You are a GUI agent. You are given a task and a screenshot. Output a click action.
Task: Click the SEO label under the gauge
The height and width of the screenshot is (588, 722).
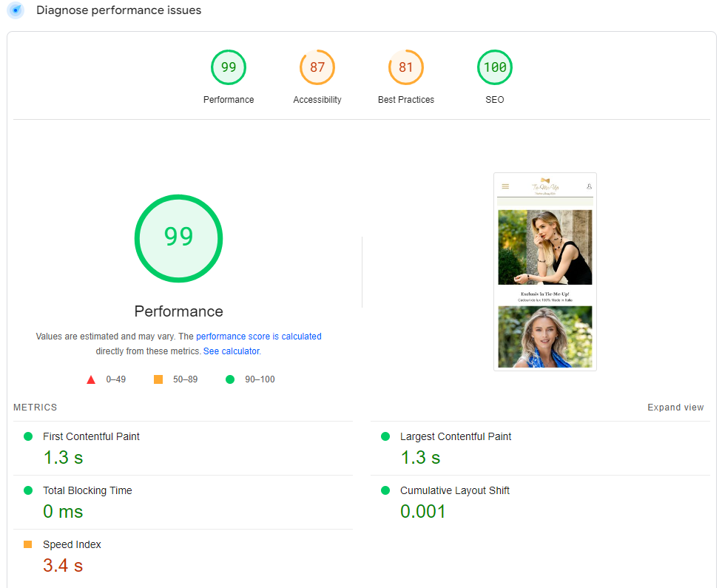pyautogui.click(x=495, y=99)
